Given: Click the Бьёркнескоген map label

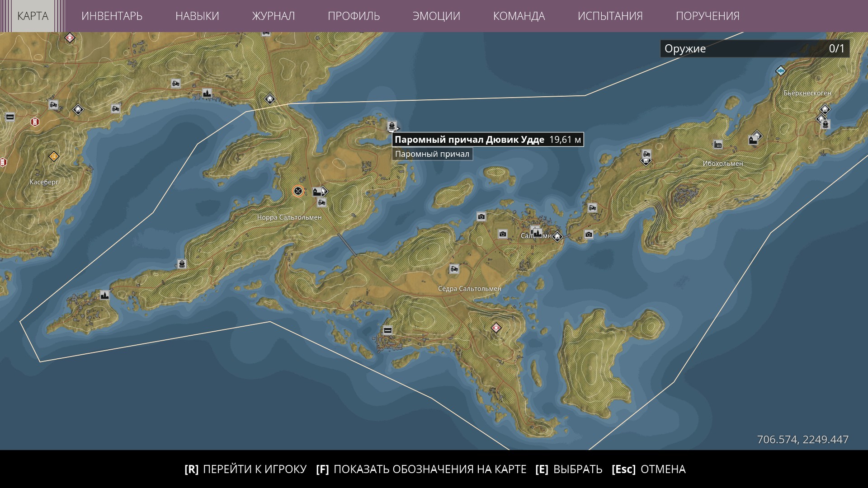Looking at the screenshot, I should pyautogui.click(x=807, y=93).
